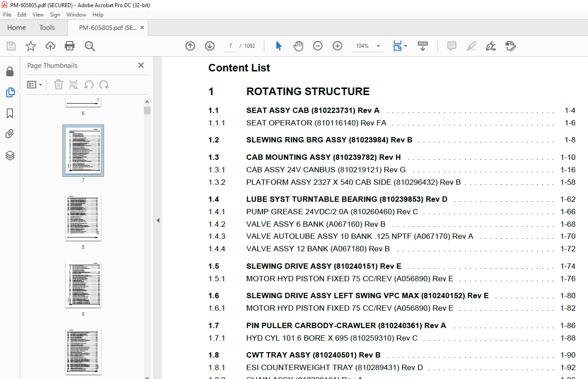Open the File menu
Image resolution: width=588 pixels, height=379 pixels.
tap(7, 15)
